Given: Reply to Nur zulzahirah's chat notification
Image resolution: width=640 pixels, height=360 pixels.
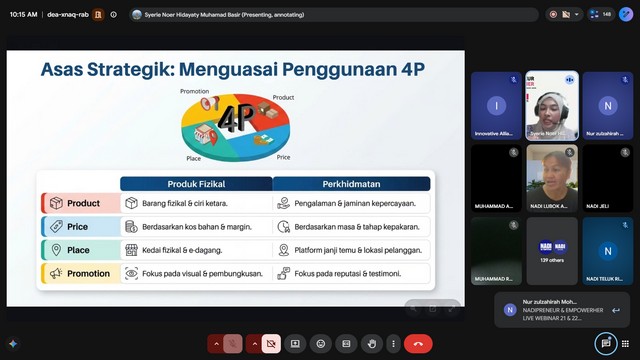Looking at the screenshot, I should [x=616, y=311].
